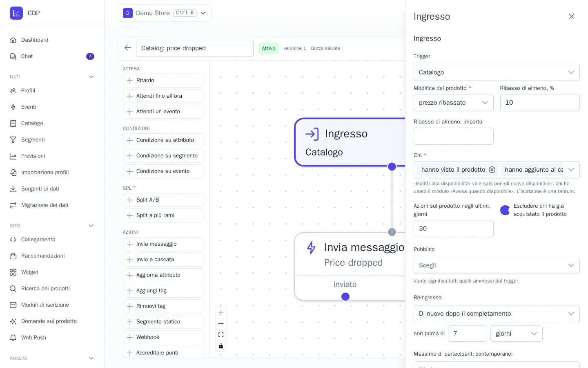Viewport: 588px width, 368px height.
Task: Click the Ricerca dei prodotti magnifier icon
Action: point(13,289)
